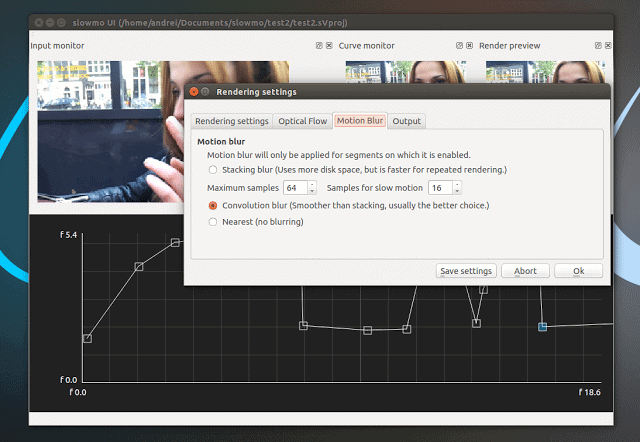This screenshot has height=442, width=640.
Task: Click the Input monitor video frame
Action: click(x=110, y=131)
